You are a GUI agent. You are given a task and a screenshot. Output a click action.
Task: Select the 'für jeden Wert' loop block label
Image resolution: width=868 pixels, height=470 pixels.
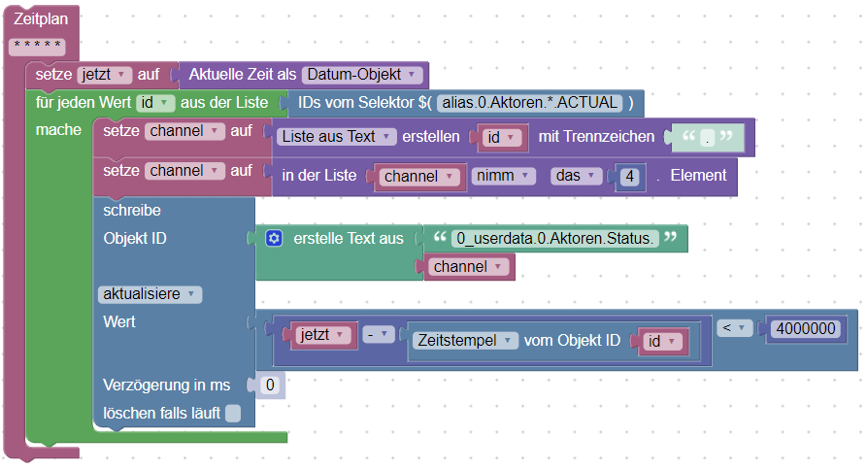coord(83,103)
